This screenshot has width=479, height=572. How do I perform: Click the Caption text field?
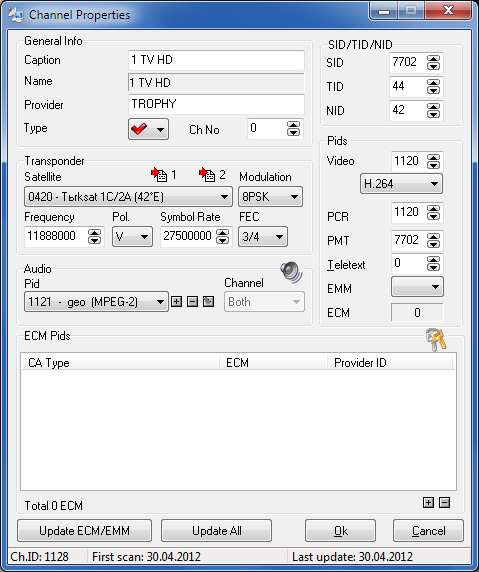[216, 60]
